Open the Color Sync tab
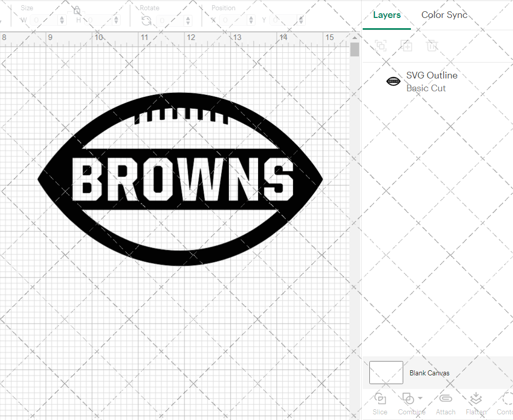Image resolution: width=513 pixels, height=420 pixels. pyautogui.click(x=444, y=15)
